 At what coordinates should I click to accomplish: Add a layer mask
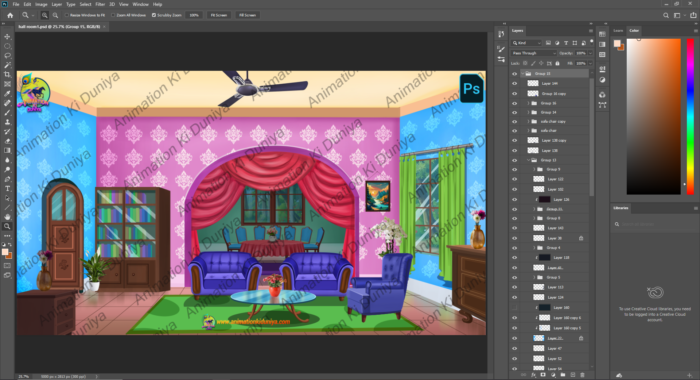[x=543, y=375]
